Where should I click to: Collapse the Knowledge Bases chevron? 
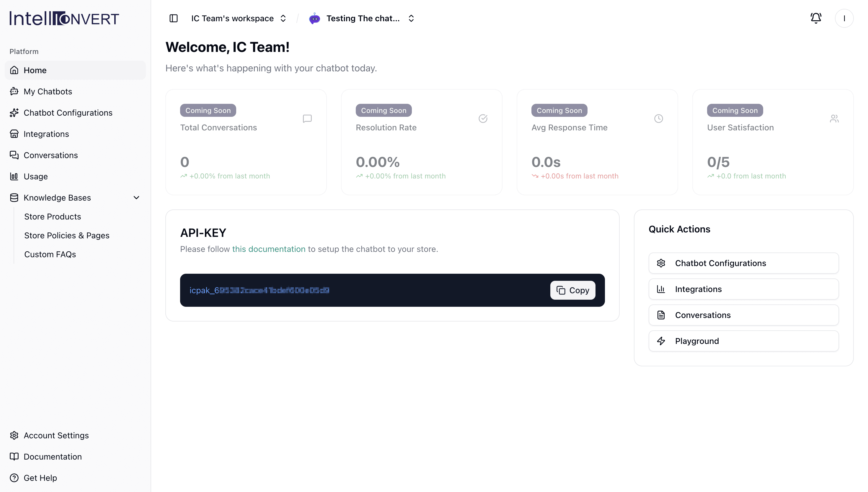[x=136, y=198]
